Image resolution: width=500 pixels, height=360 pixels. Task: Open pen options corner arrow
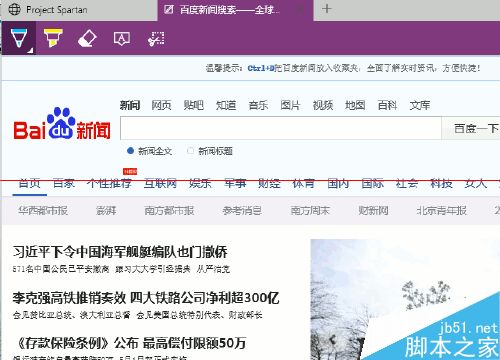click(x=31, y=50)
